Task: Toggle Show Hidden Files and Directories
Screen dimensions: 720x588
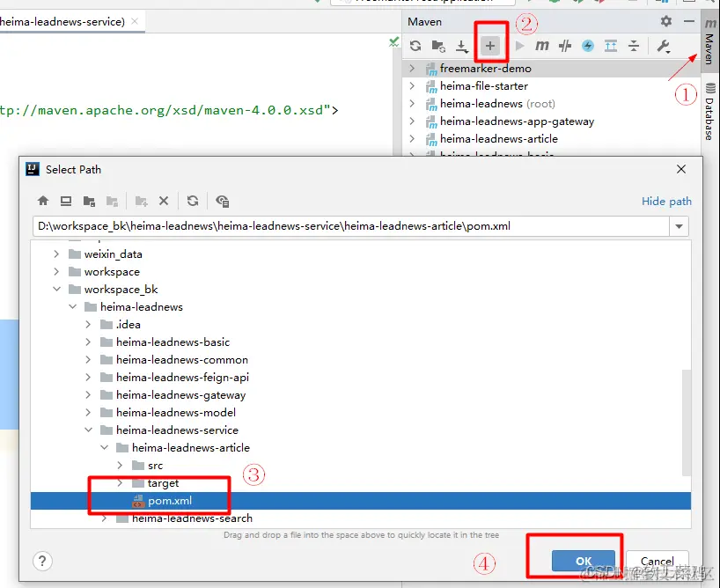Action: pyautogui.click(x=222, y=201)
